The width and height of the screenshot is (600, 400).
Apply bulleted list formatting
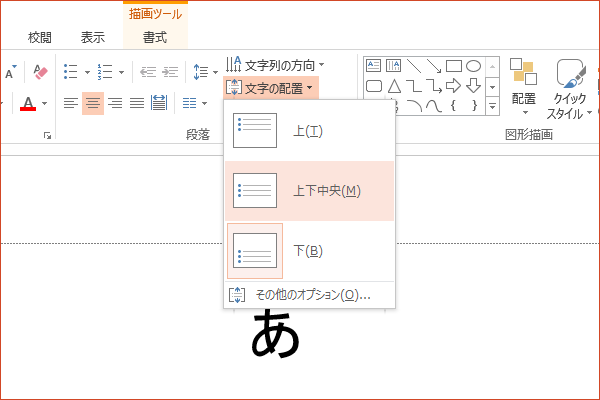[71, 72]
